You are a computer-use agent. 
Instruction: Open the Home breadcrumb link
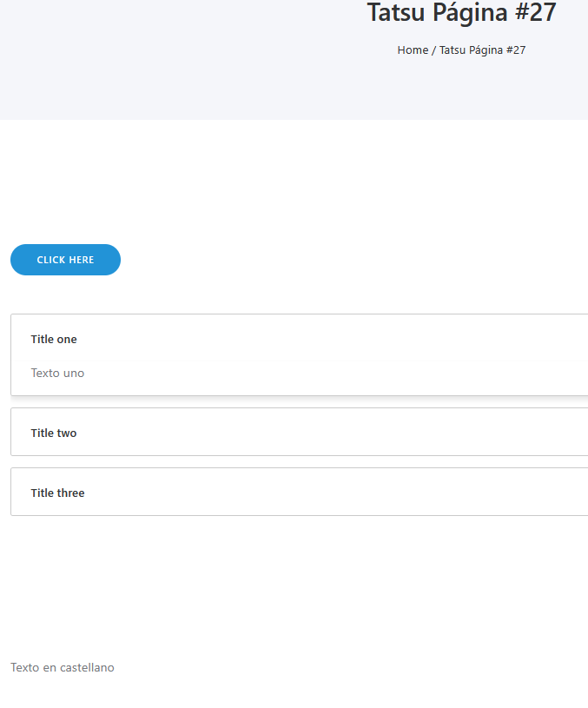pos(413,50)
